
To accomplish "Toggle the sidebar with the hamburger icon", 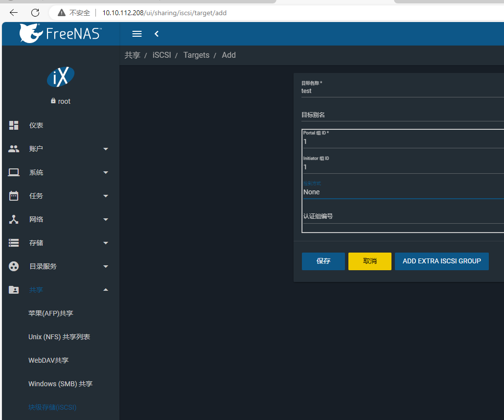I will pos(137,33).
